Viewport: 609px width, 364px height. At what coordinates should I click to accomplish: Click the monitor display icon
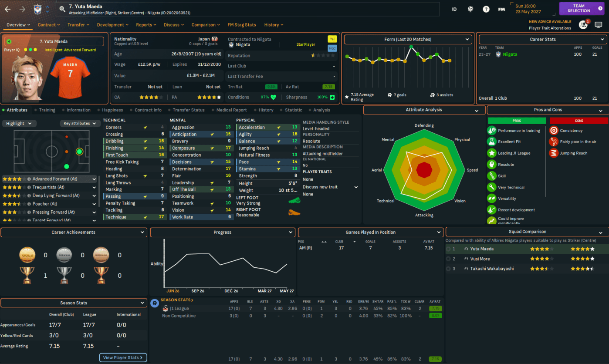(598, 25)
